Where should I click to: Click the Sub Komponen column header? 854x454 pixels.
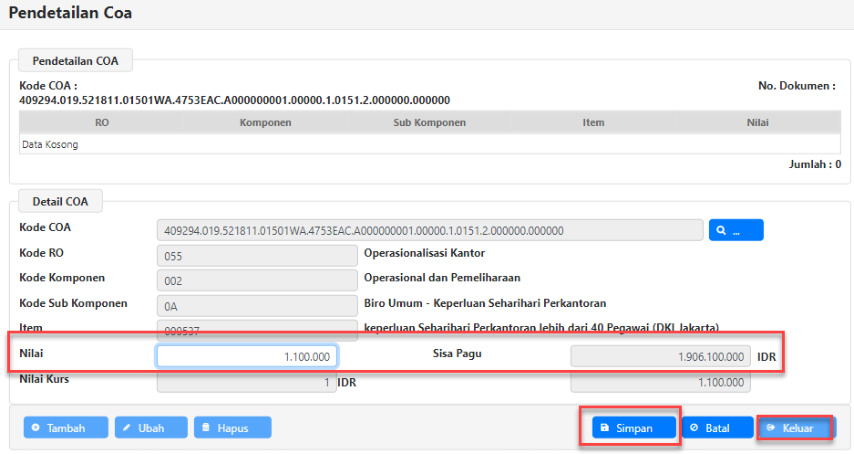[x=429, y=122]
